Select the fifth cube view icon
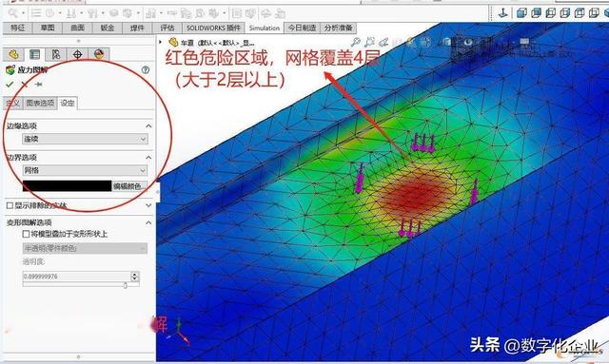The height and width of the screenshot is (364, 609). click(580, 13)
